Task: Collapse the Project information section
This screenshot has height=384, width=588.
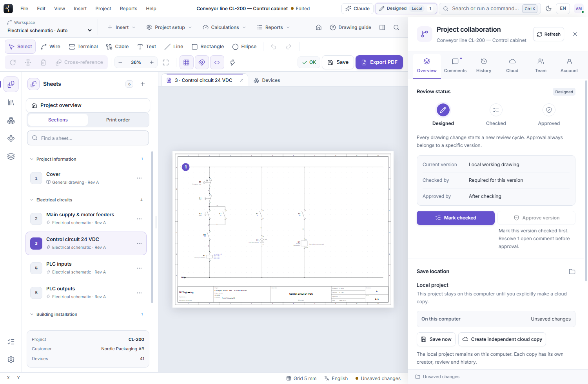Action: pos(87,159)
